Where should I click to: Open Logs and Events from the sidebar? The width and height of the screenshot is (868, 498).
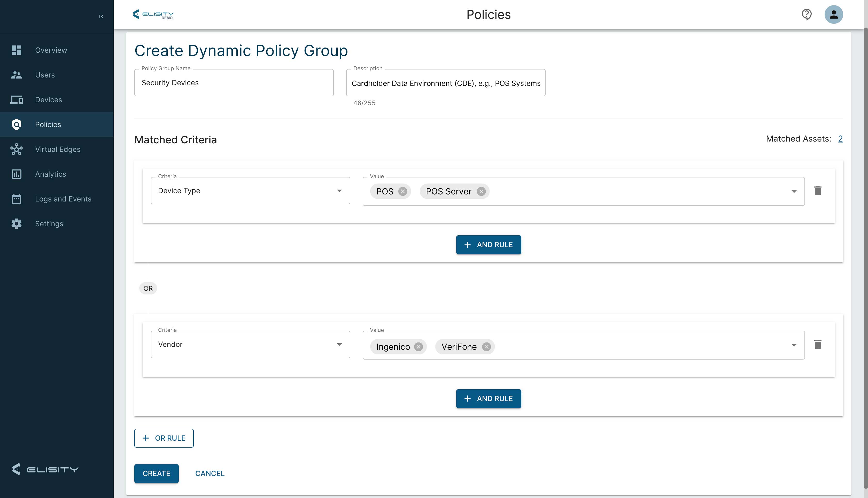point(63,199)
